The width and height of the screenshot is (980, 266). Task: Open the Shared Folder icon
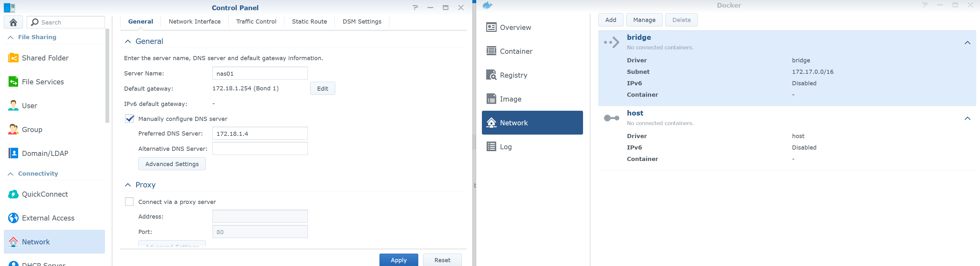tap(13, 58)
